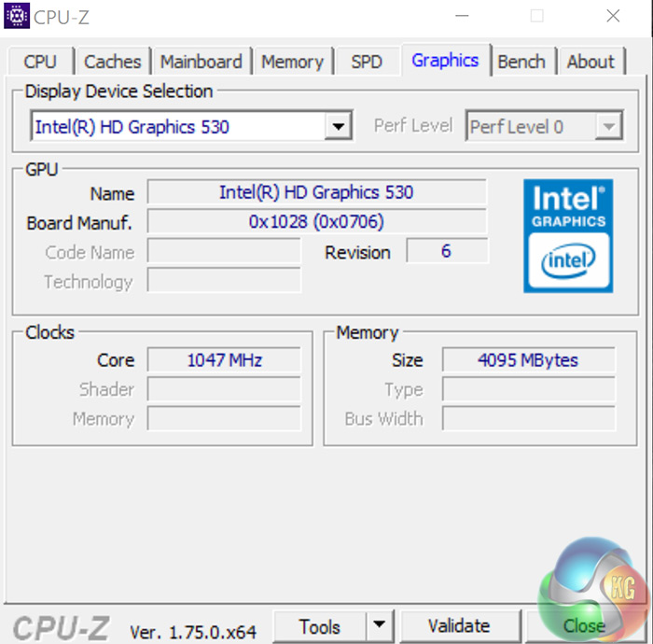
Task: Open the Perf Level 0 dropdown
Action: pyautogui.click(x=544, y=126)
